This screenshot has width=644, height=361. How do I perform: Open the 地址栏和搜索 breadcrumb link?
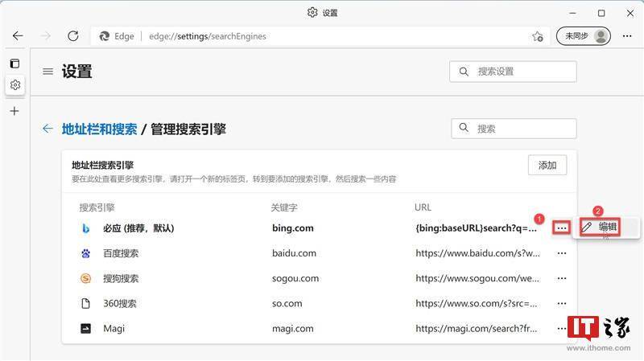click(99, 129)
